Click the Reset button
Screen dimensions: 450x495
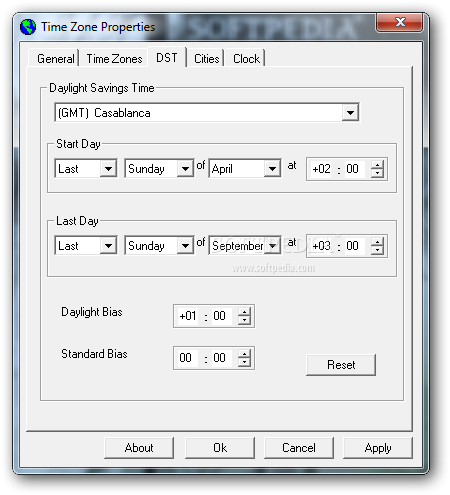(x=341, y=365)
